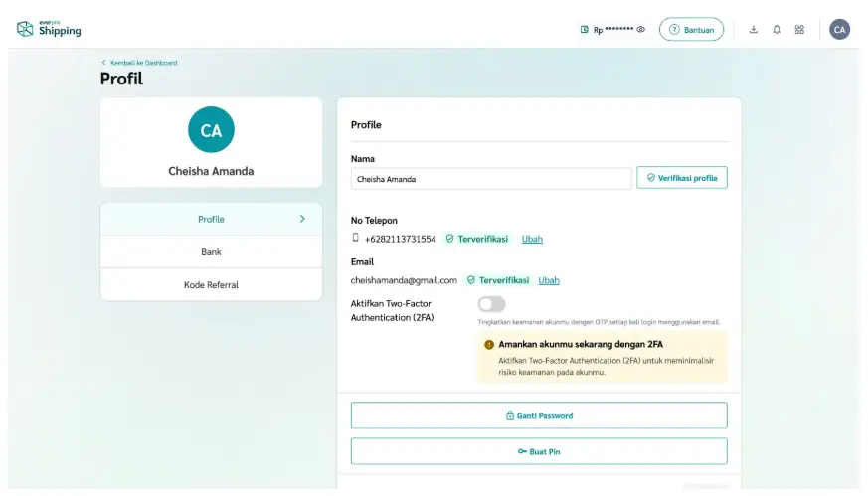The width and height of the screenshot is (868, 496).
Task: Select the Profile sidebar item
Action: (211, 219)
